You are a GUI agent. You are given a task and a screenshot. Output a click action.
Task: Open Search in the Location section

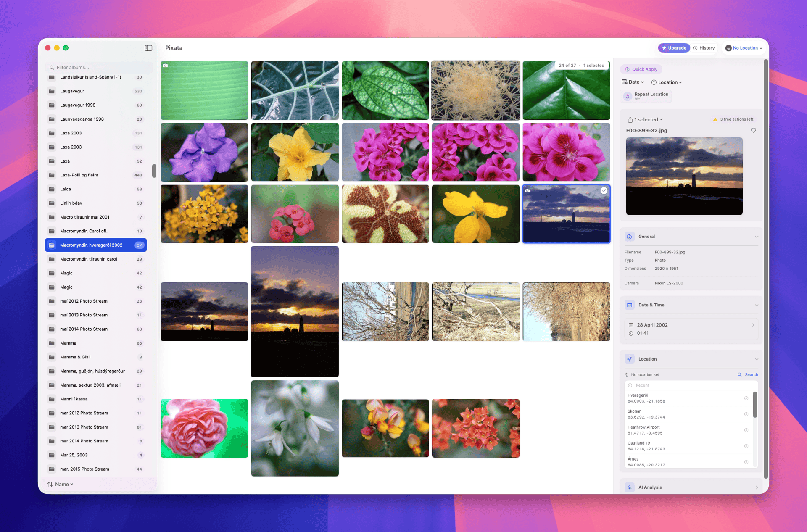tap(747, 374)
